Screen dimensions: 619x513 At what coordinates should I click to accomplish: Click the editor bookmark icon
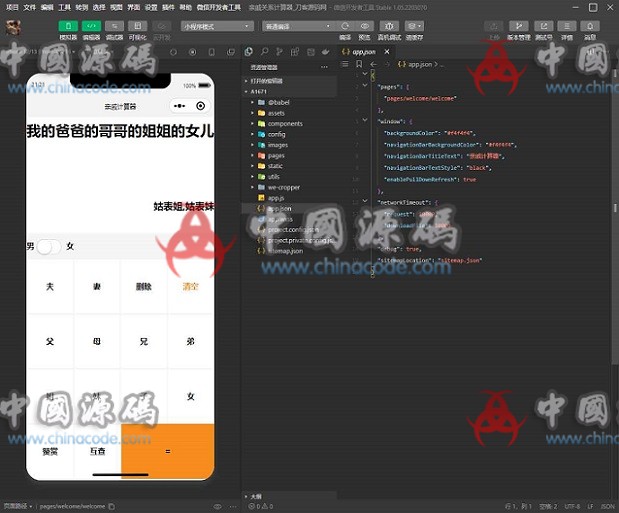pos(359,64)
